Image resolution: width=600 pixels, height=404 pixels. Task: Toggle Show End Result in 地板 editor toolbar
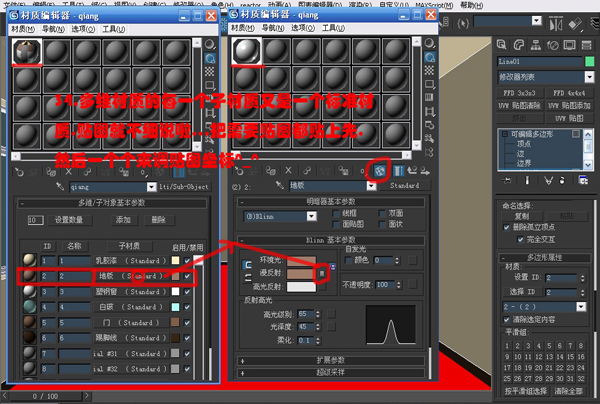(x=398, y=171)
